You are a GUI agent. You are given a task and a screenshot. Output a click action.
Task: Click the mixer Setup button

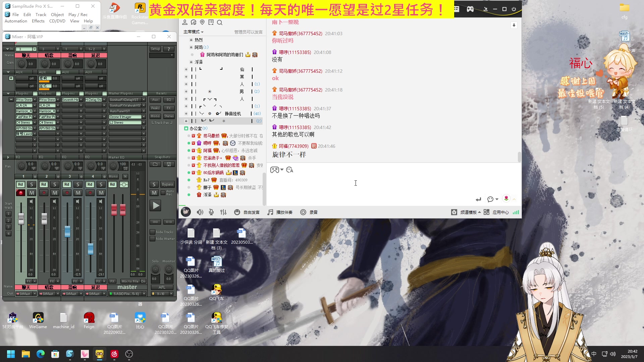click(x=155, y=49)
